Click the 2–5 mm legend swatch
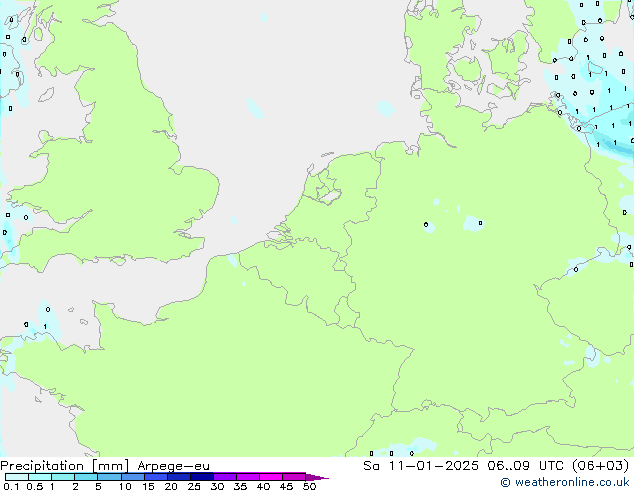Image resolution: width=634 pixels, height=490 pixels. (x=86, y=477)
